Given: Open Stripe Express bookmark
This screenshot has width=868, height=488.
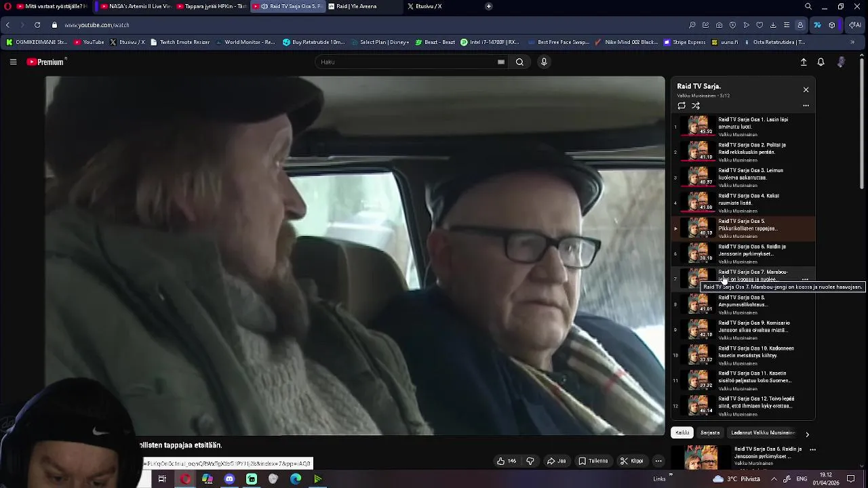Looking at the screenshot, I should tap(684, 42).
